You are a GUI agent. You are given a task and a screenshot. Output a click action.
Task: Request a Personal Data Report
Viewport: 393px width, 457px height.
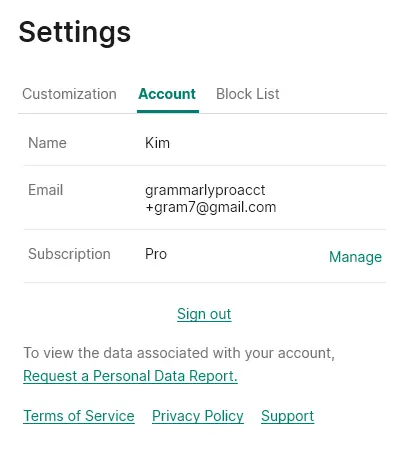click(130, 376)
